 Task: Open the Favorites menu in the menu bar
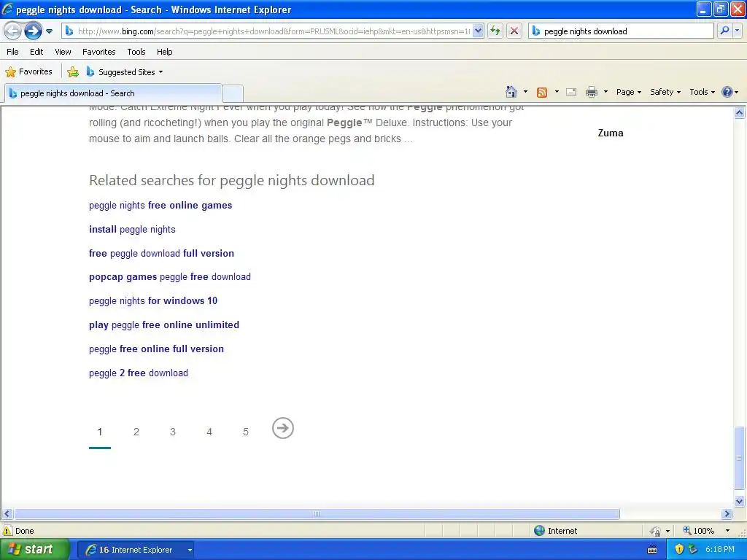point(99,52)
